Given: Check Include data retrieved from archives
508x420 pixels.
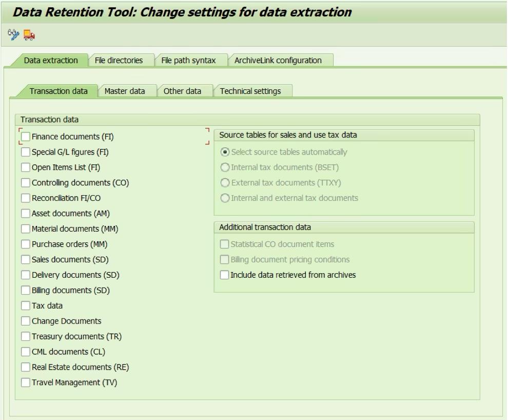Looking at the screenshot, I should pyautogui.click(x=224, y=275).
